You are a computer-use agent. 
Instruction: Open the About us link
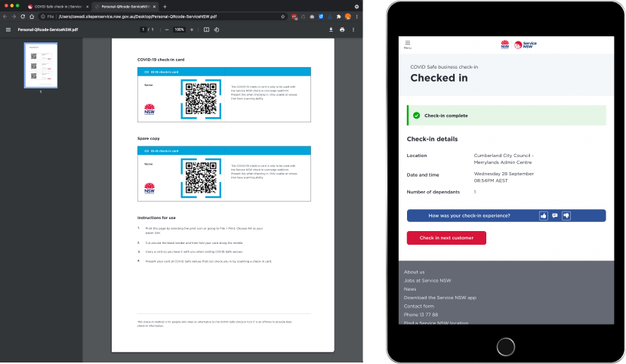coord(414,272)
